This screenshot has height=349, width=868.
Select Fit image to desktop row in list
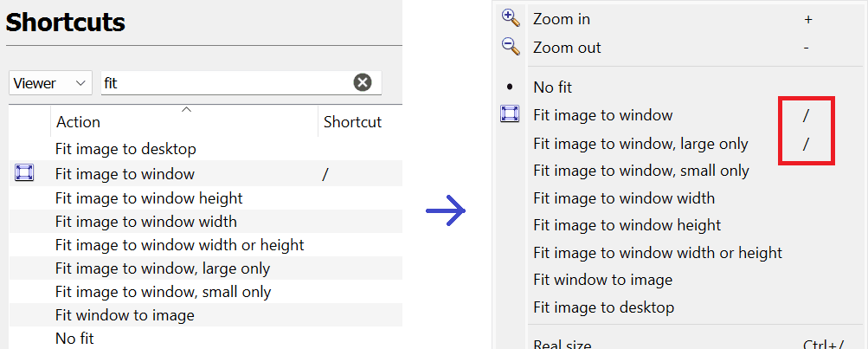point(125,149)
